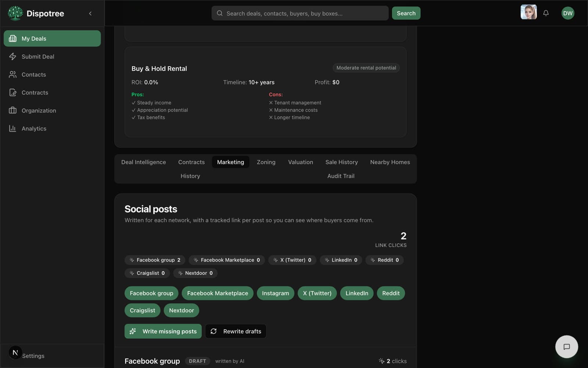Open the Organization sidebar item
Screen dimensions: 588x368
click(52, 110)
